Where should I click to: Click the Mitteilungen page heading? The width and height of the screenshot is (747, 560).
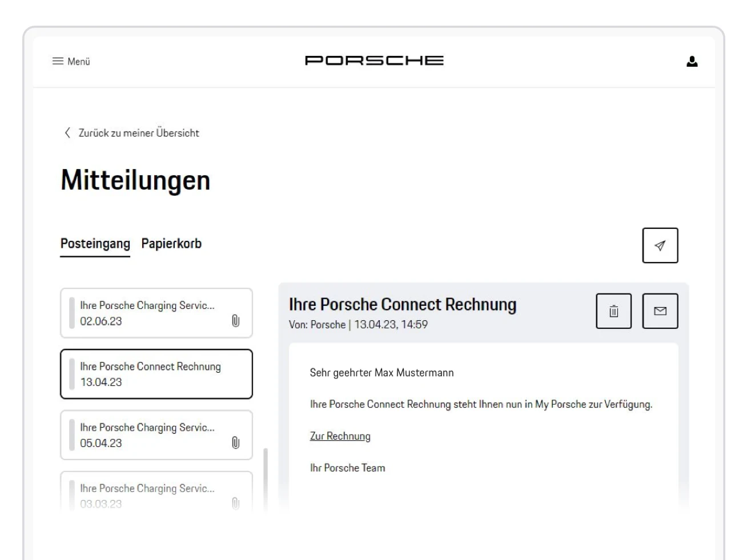pyautogui.click(x=135, y=180)
